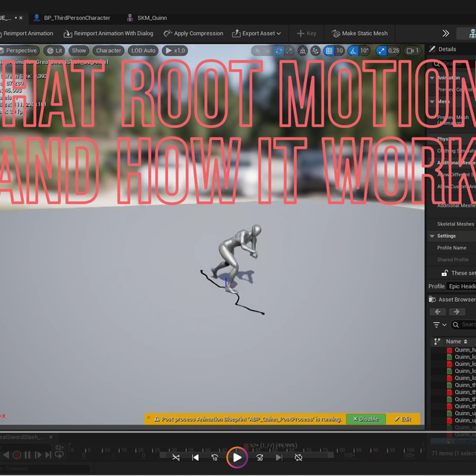Open the Profile combo box
Screen dimensions: 476x476
[461, 286]
